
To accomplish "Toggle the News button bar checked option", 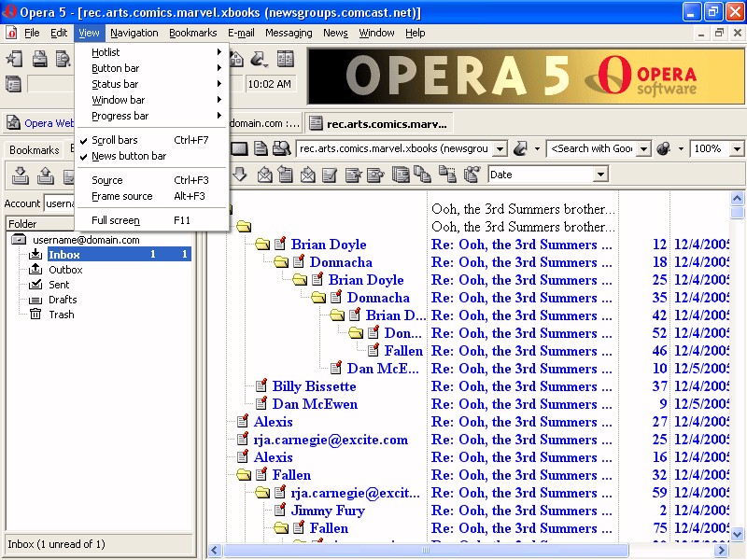I will point(152,156).
